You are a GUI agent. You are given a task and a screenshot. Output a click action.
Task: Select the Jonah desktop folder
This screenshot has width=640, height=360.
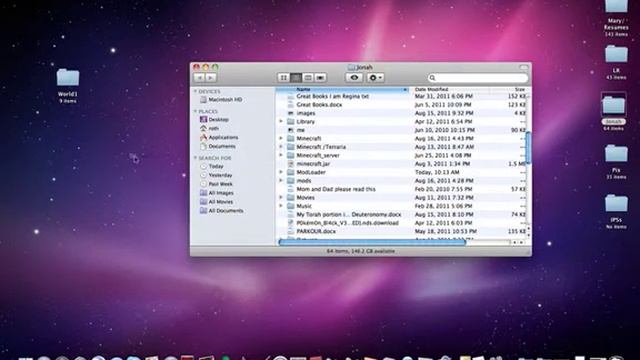[614, 111]
